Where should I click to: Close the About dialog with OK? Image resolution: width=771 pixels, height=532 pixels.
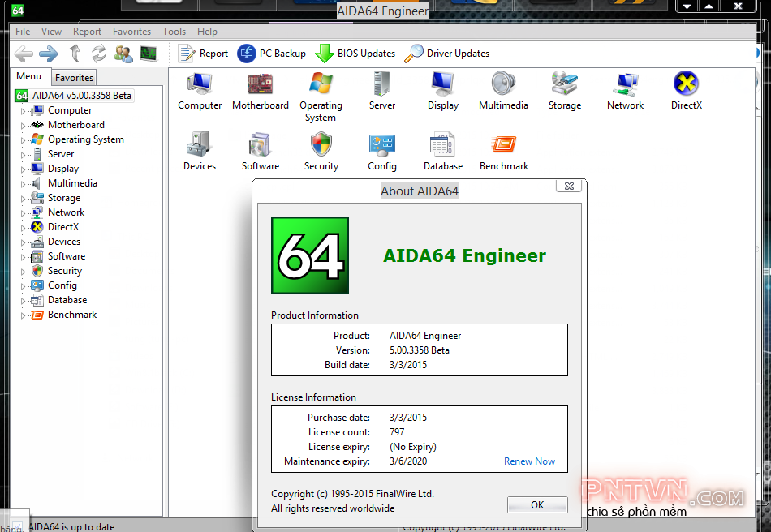click(537, 504)
